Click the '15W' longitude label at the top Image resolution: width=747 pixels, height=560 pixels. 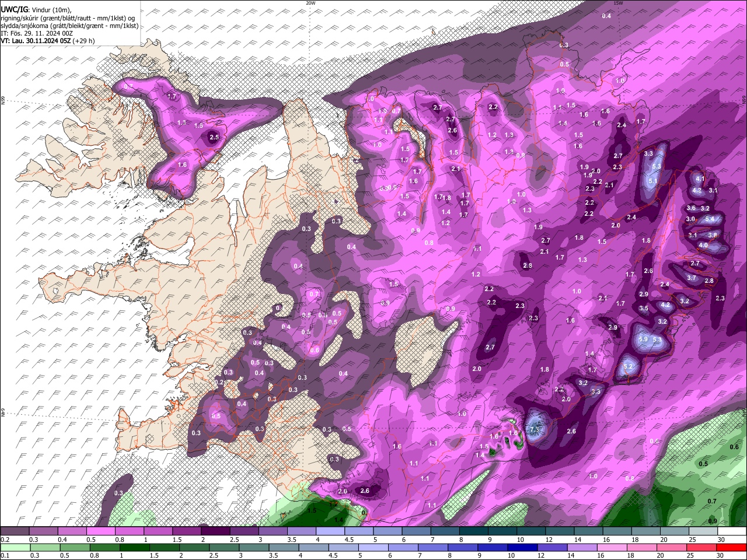(x=618, y=3)
